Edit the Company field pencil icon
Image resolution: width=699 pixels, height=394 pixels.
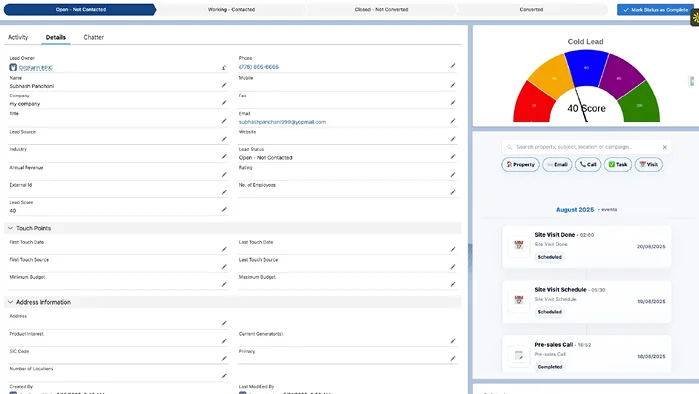[x=224, y=103]
